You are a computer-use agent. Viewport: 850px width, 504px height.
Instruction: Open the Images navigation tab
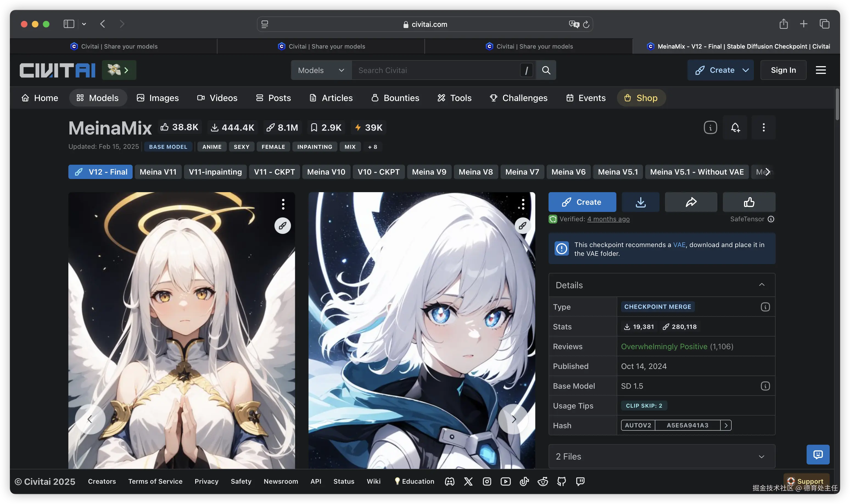(158, 98)
